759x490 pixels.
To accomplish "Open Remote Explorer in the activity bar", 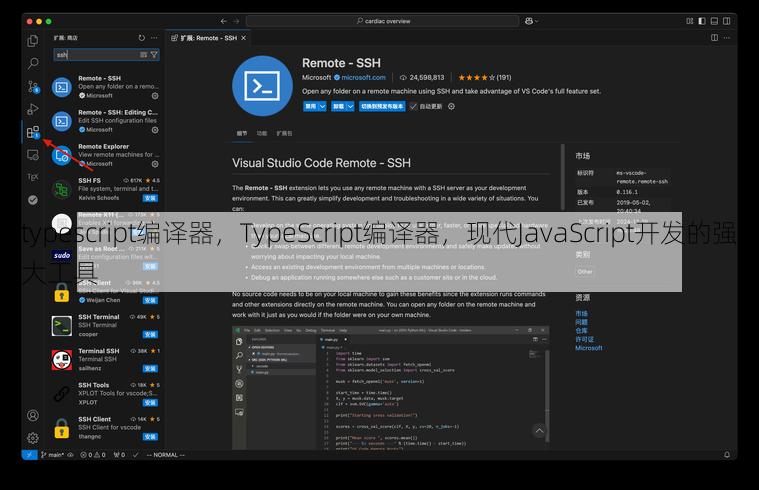I will tap(32, 155).
